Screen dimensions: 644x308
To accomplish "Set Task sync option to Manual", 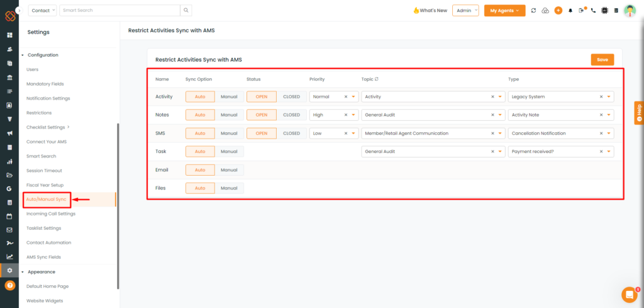I will coord(229,151).
